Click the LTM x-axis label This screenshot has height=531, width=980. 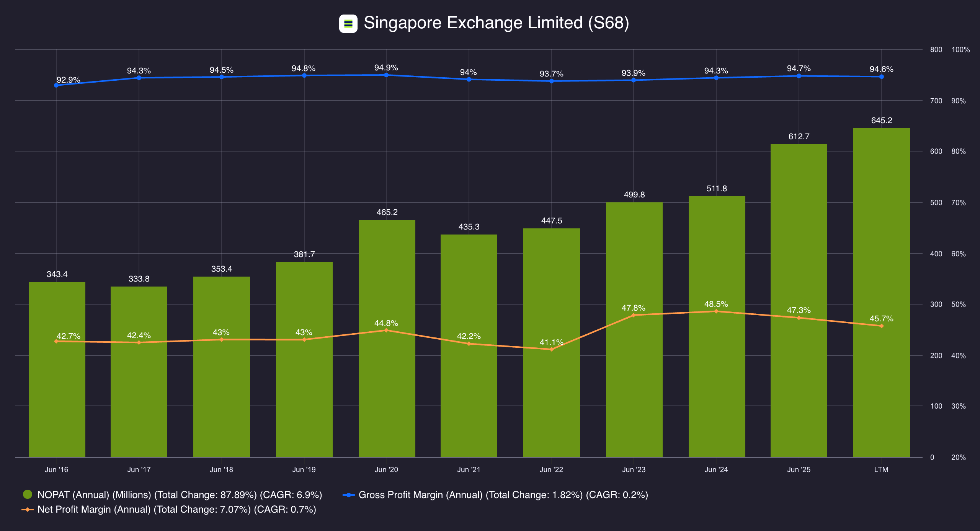pos(881,469)
